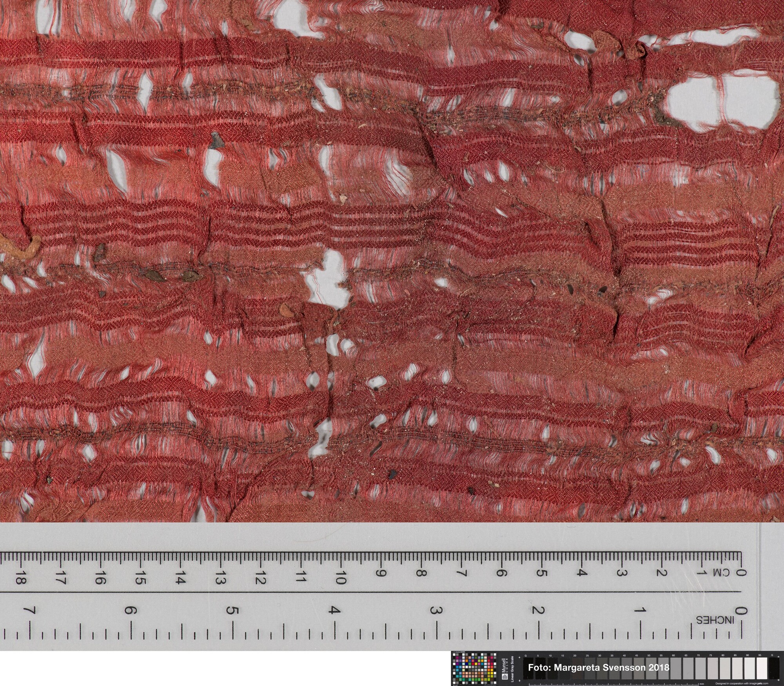
Task: Click the Munsell color checker patch grid
Action: (474, 668)
